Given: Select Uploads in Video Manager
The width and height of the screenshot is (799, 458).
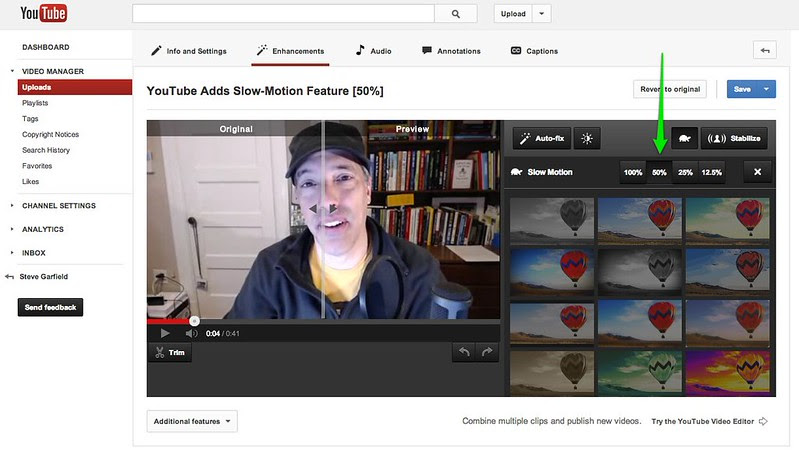Looking at the screenshot, I should [x=75, y=87].
